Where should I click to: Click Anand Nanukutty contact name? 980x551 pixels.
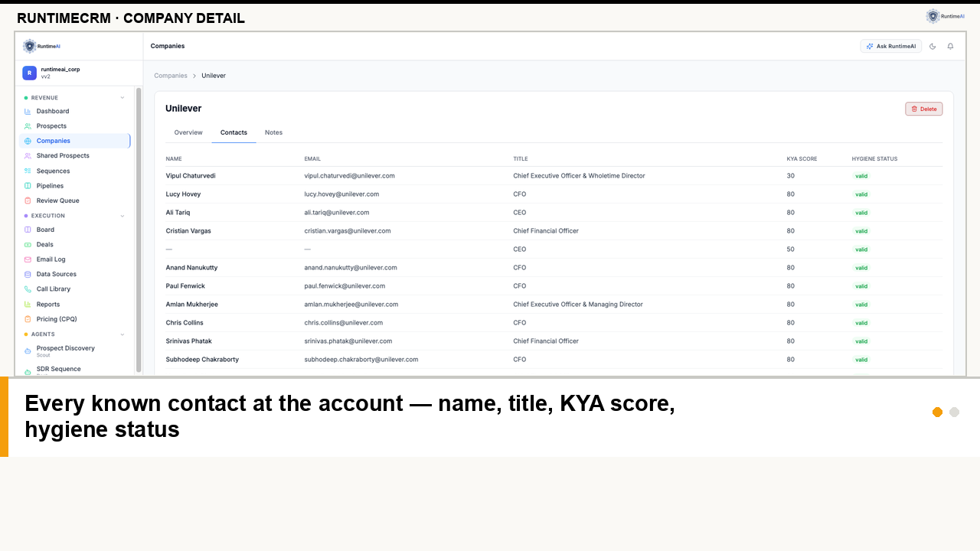pos(192,268)
